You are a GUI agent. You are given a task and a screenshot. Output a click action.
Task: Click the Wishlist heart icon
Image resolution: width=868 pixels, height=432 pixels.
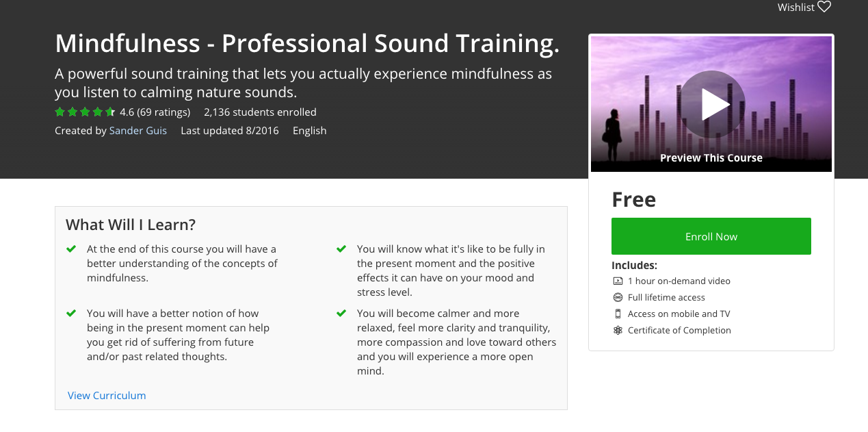(x=824, y=8)
